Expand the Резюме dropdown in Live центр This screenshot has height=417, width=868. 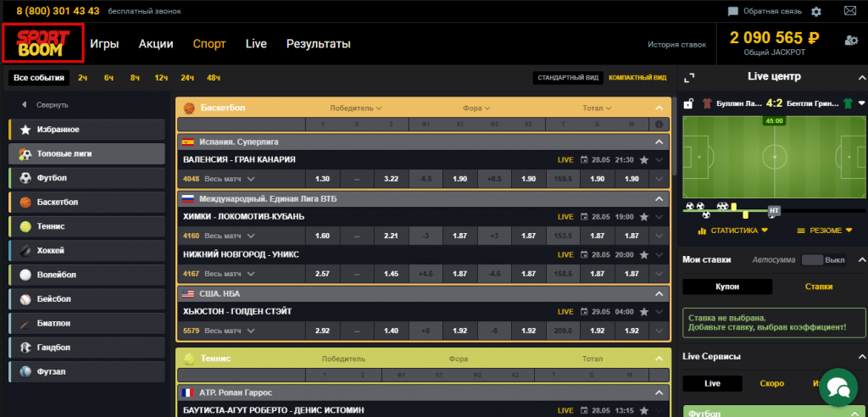(826, 231)
